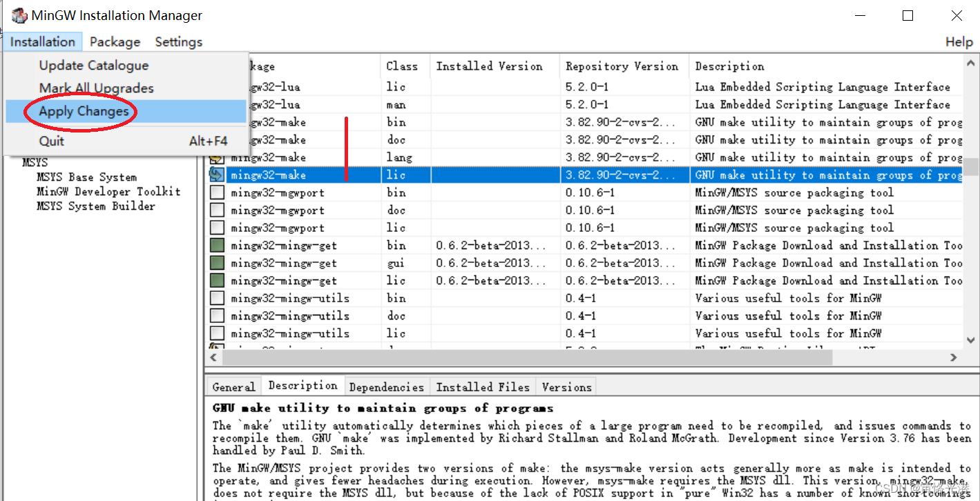
Task: Sort by the Description column header
Action: point(825,66)
